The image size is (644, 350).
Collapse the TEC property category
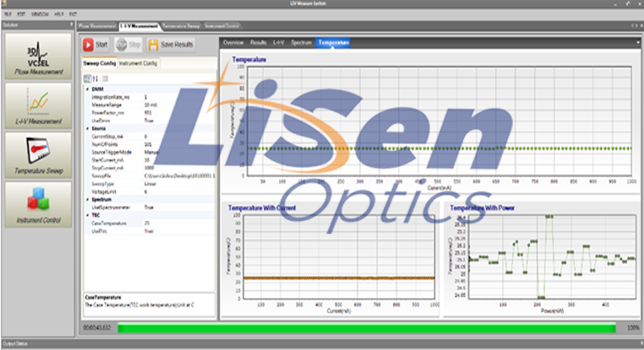pyautogui.click(x=87, y=215)
